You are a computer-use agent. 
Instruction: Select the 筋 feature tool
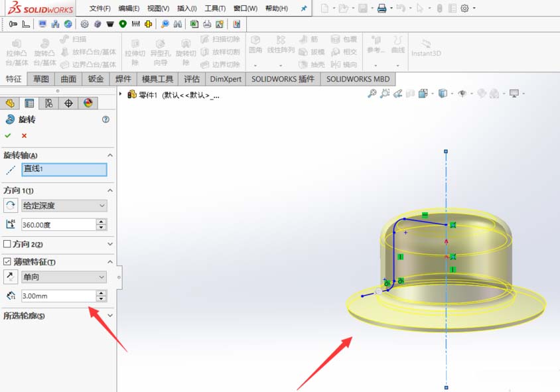tap(311, 38)
